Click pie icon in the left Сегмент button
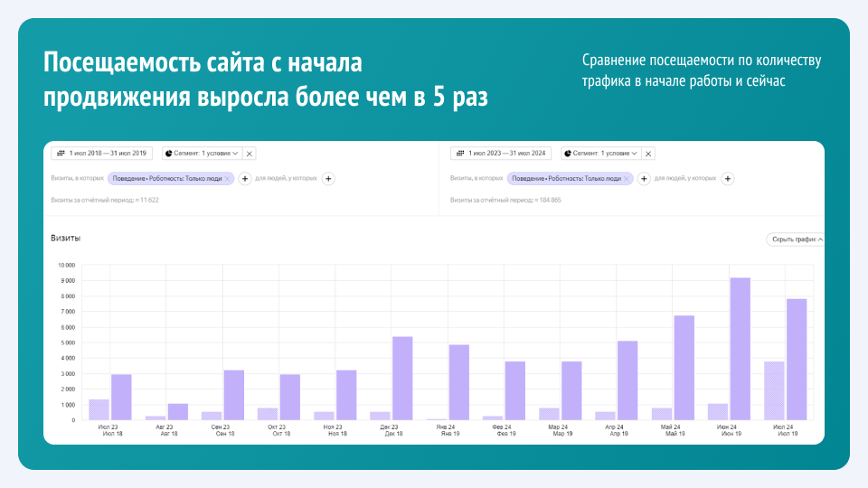 169,154
